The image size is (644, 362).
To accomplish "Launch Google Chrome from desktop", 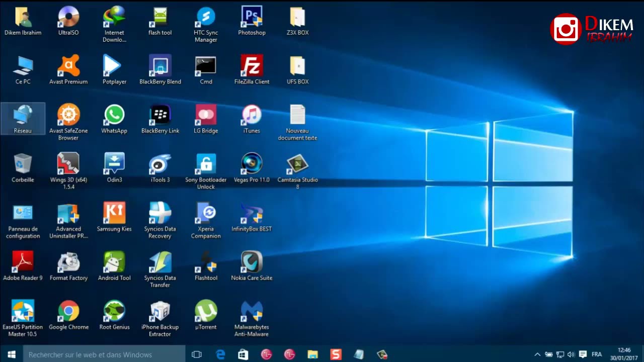I will 68,315.
